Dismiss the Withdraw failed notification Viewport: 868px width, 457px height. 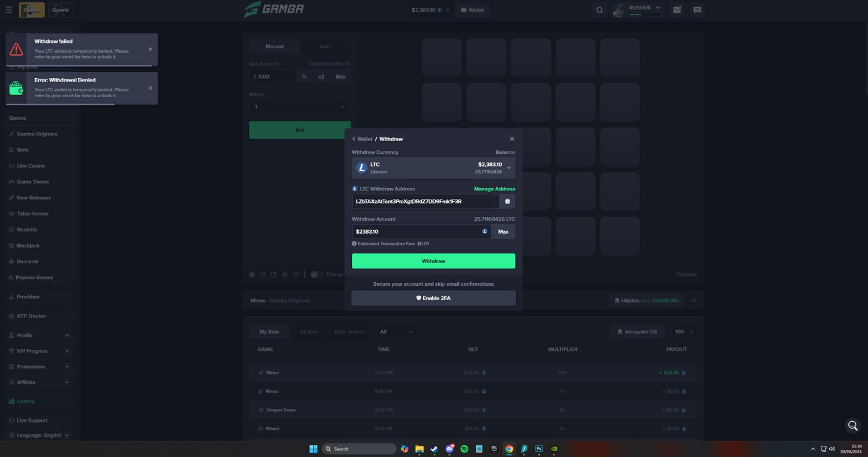pos(150,49)
